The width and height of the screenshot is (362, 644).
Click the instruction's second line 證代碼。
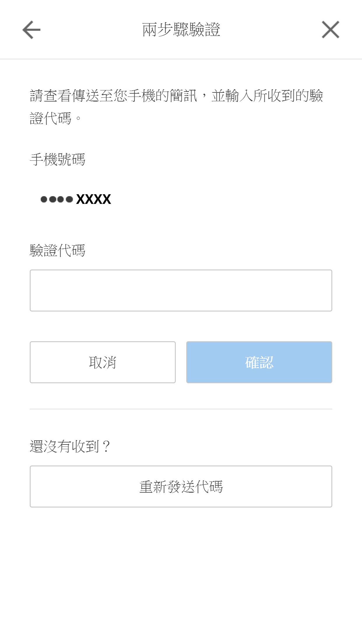55,118
